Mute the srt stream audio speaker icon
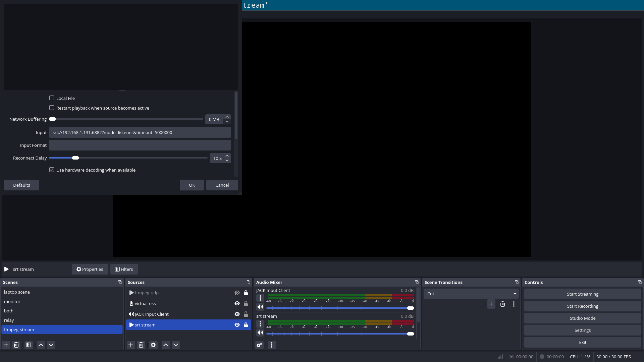 [260, 333]
